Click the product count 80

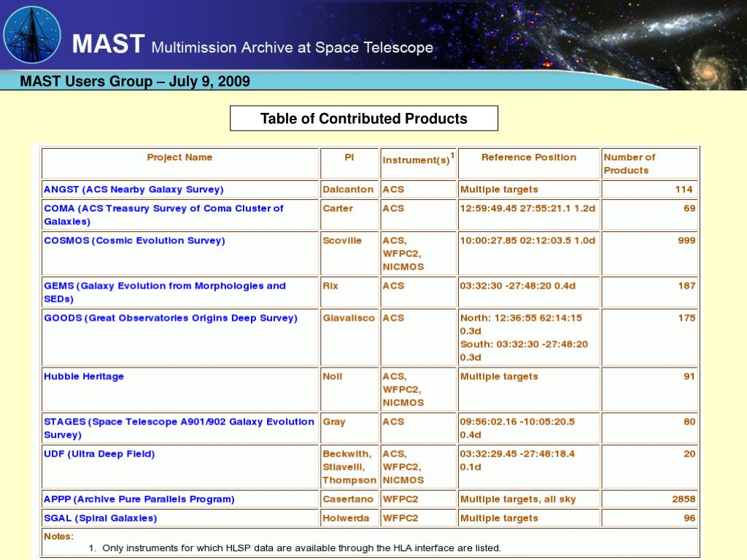point(689,421)
